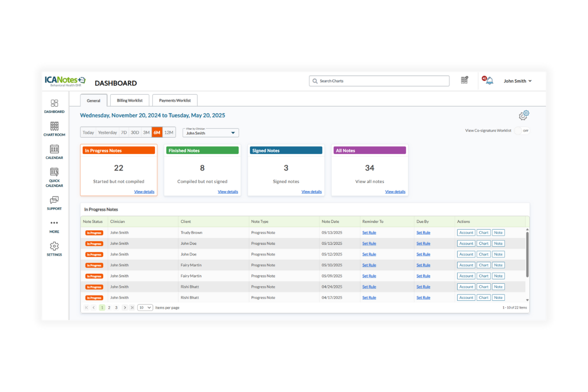Select the Today date range
Viewport: 588px width, 392px height.
(88, 133)
